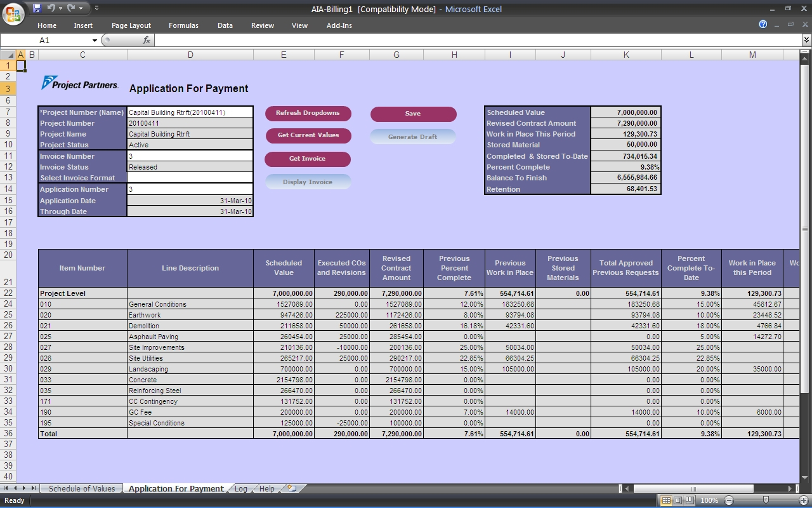Customize the Quick Access Toolbar dropdown
Image resolution: width=812 pixels, height=508 pixels.
click(96, 7)
